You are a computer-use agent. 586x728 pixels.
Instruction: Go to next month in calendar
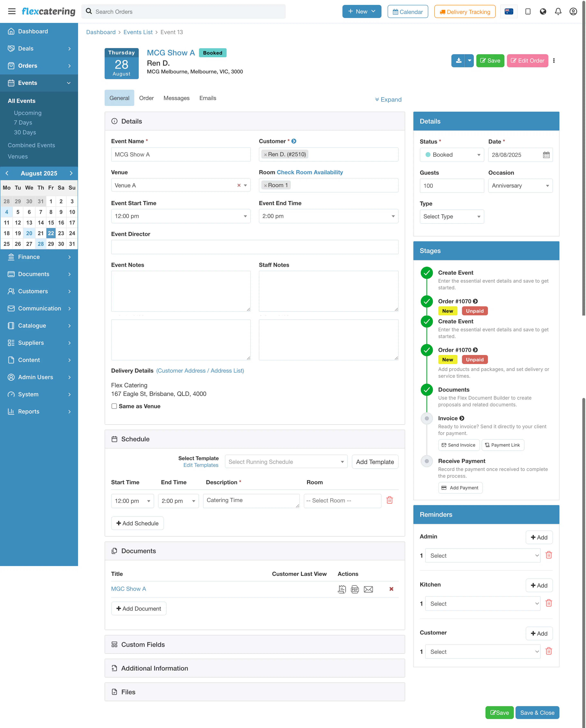[x=71, y=173]
